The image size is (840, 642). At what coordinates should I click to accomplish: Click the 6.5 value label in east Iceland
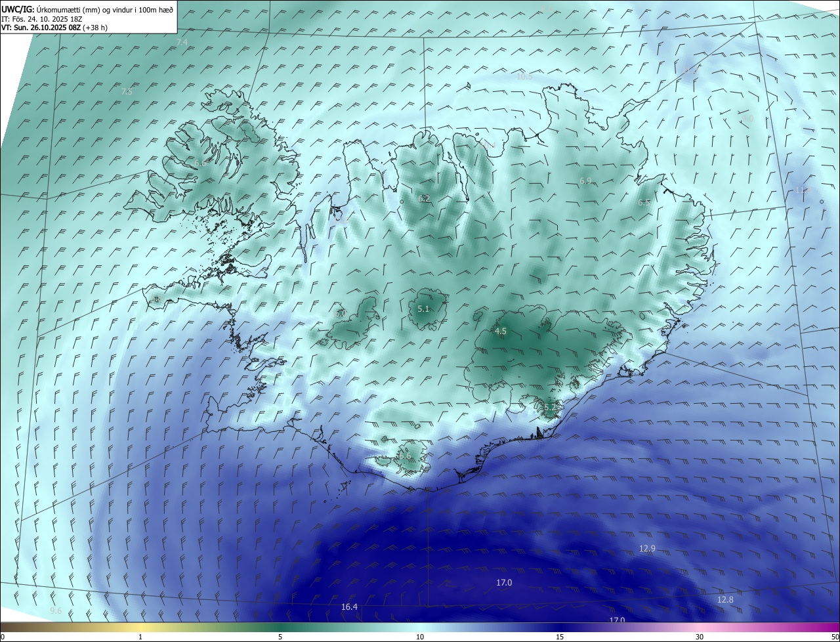(644, 203)
